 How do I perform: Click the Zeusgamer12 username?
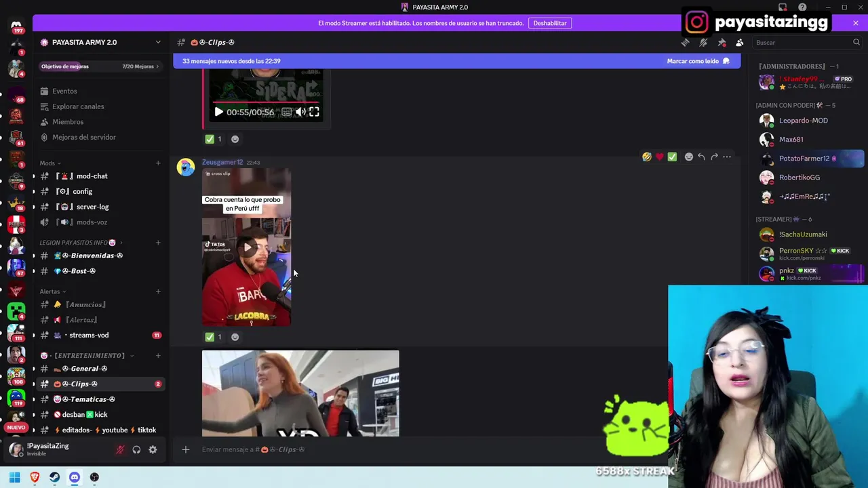point(222,162)
